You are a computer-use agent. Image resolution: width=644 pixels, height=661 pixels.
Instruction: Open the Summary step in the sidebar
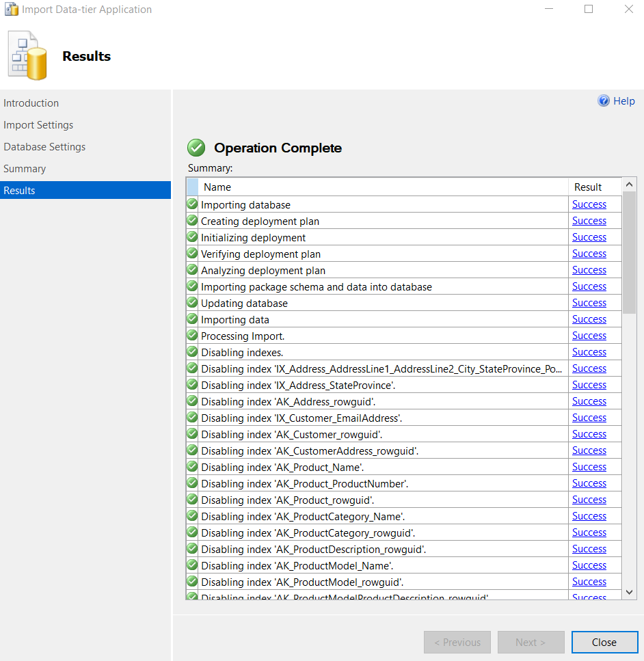click(25, 169)
